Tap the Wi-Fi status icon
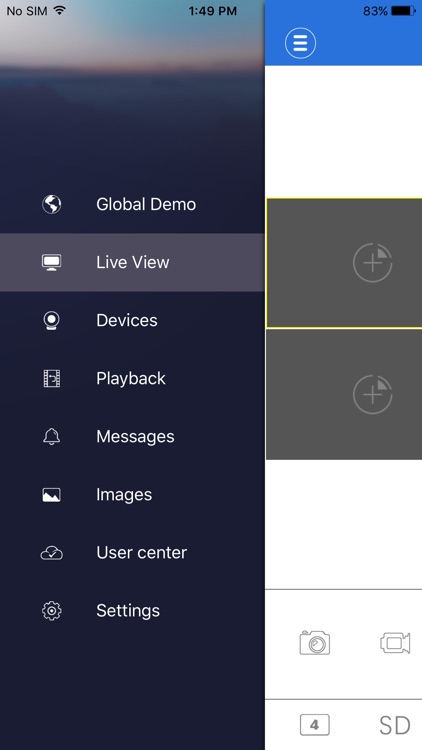The image size is (422, 750). (x=59, y=11)
